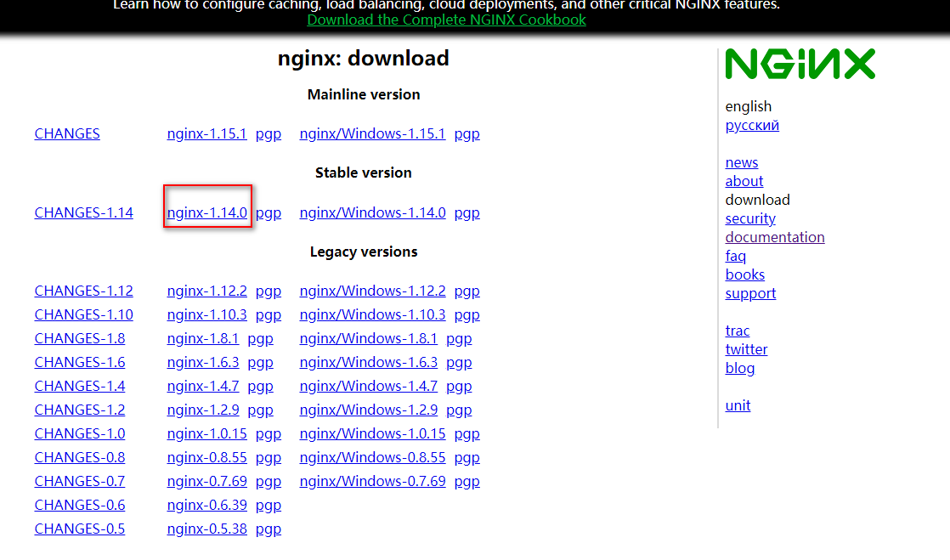The height and width of the screenshot is (560, 950).
Task: Download nginx-1.10.3
Action: coord(207,314)
